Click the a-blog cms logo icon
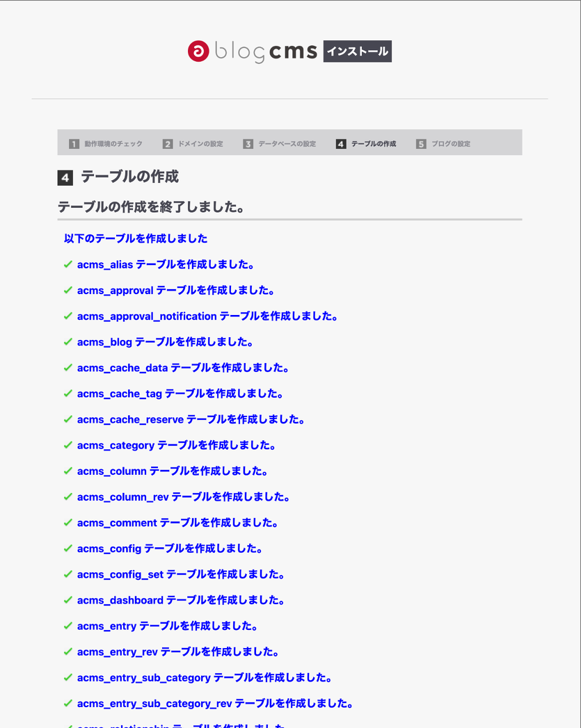Screen dimensions: 581x728 click(x=198, y=51)
